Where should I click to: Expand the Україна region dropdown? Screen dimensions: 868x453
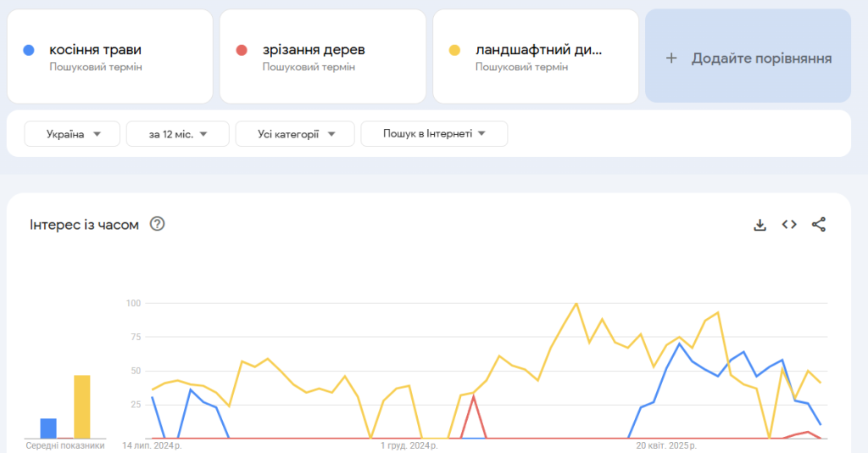click(x=72, y=134)
